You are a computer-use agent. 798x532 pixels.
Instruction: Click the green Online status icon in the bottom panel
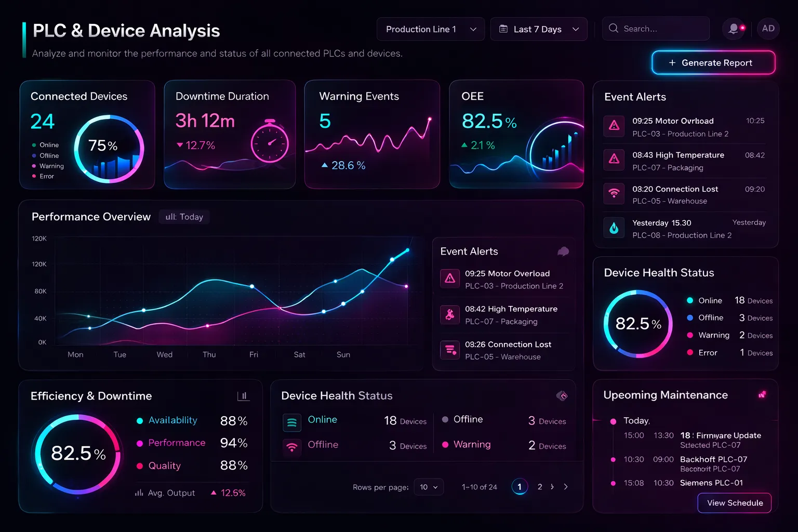click(x=292, y=422)
